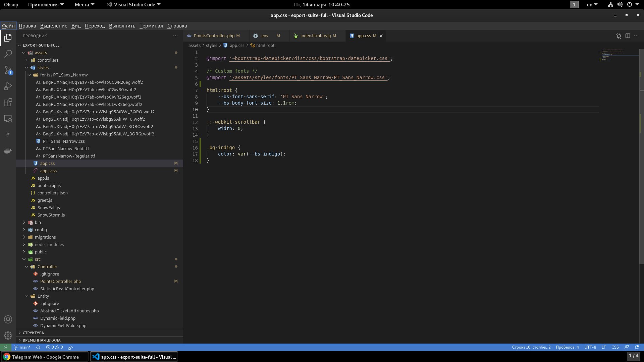Open the Symfony icon in activity bar
Screen dimensions: 644x362
tap(8, 134)
